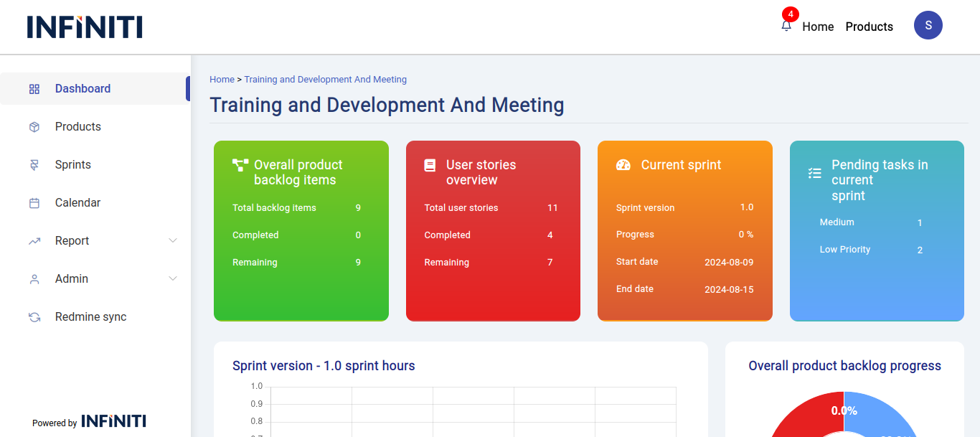Click the Redmine sync refresh icon
980x437 pixels.
click(x=34, y=317)
